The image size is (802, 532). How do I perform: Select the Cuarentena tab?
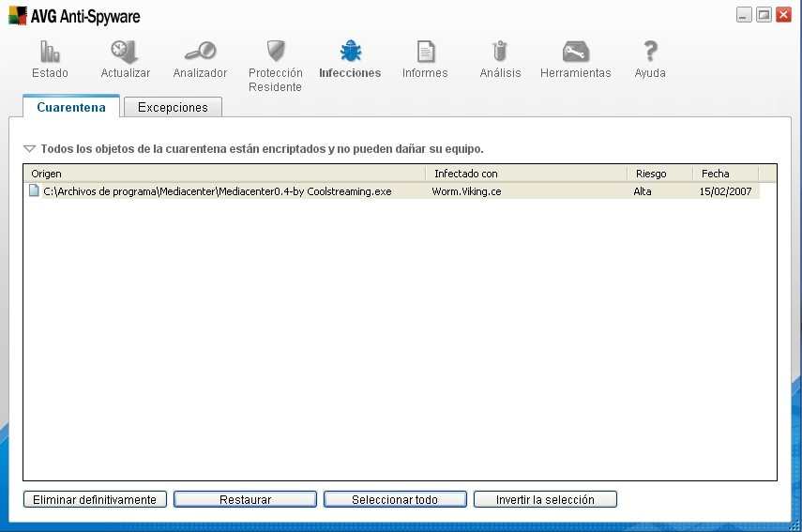pos(71,107)
